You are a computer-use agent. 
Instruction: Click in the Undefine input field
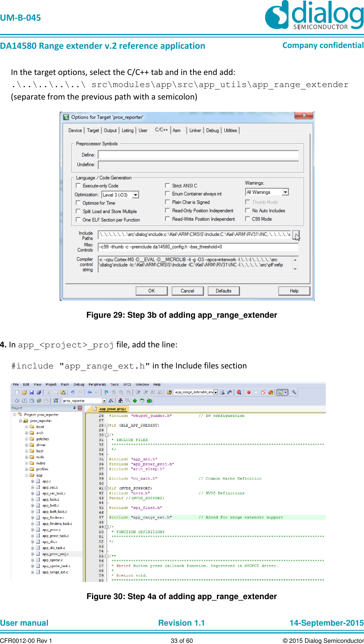point(198,165)
